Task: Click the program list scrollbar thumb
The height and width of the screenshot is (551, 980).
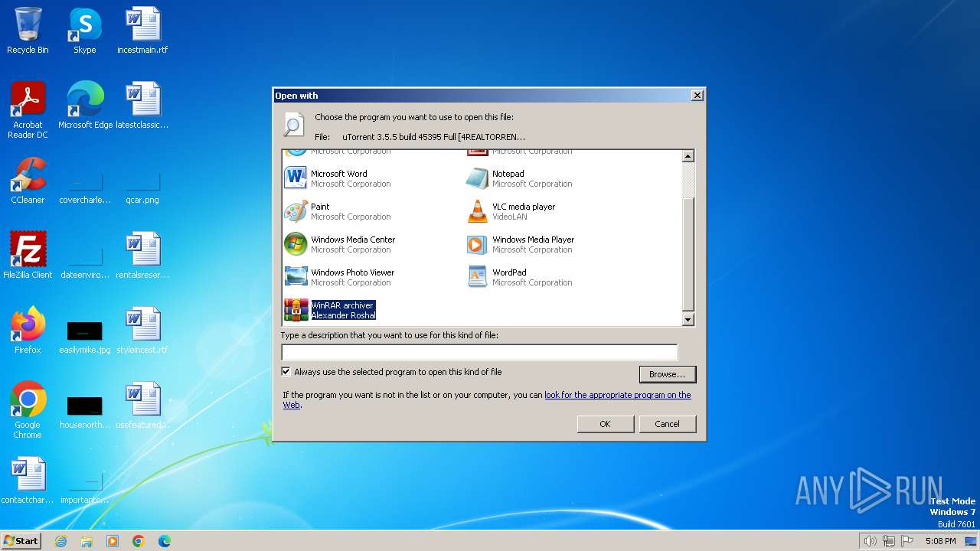Action: pyautogui.click(x=688, y=254)
